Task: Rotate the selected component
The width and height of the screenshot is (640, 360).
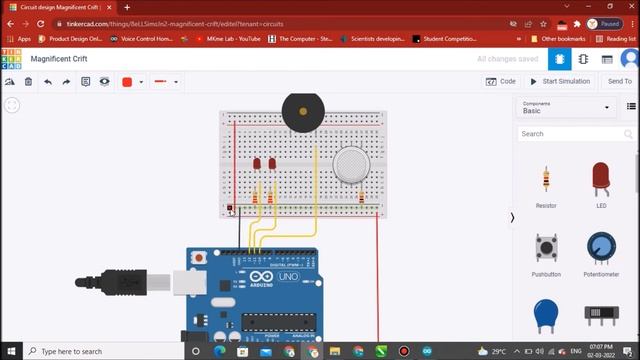Action: [x=10, y=82]
